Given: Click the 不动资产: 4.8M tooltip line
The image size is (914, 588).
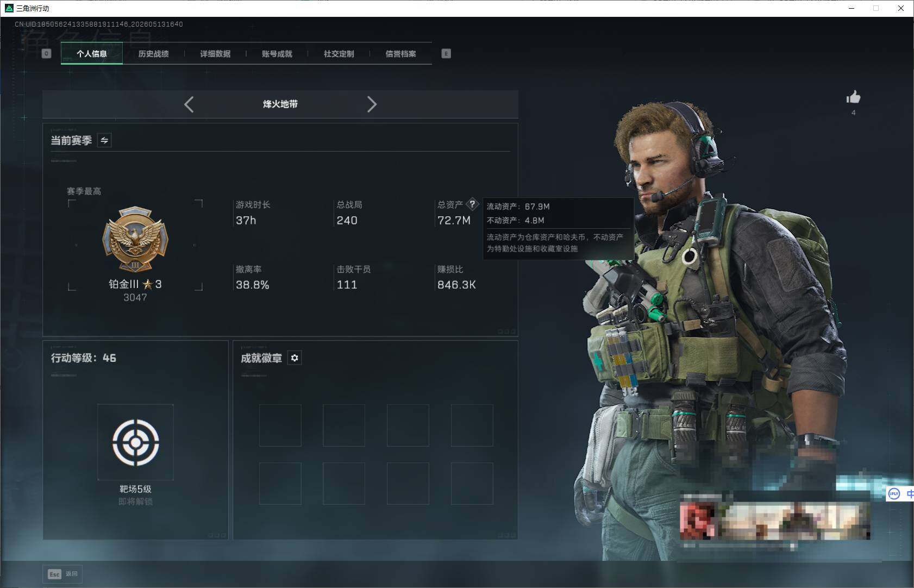Looking at the screenshot, I should click(515, 220).
